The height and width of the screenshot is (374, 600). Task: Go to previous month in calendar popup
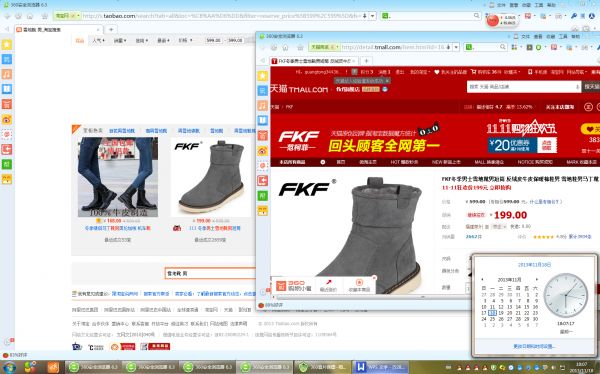482,279
